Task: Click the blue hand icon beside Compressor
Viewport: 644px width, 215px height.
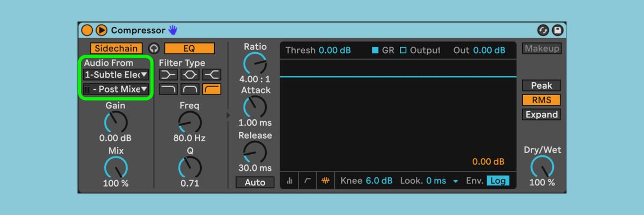Action: [x=173, y=30]
